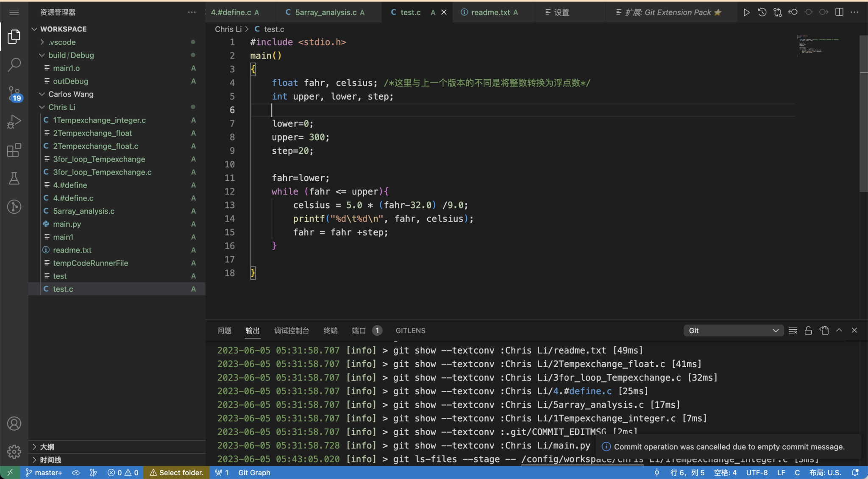Click Select folder warning in status bar

[x=177, y=472]
